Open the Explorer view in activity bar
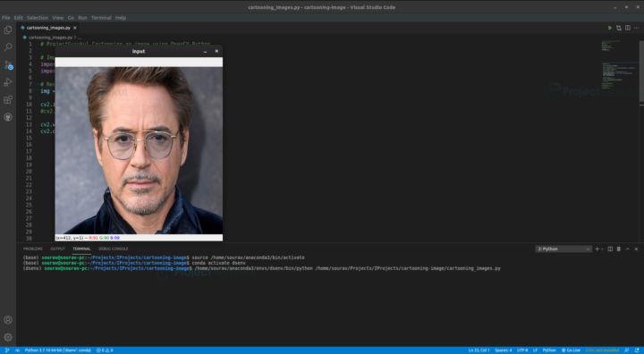Screen dimensions: 644x354 8,29
